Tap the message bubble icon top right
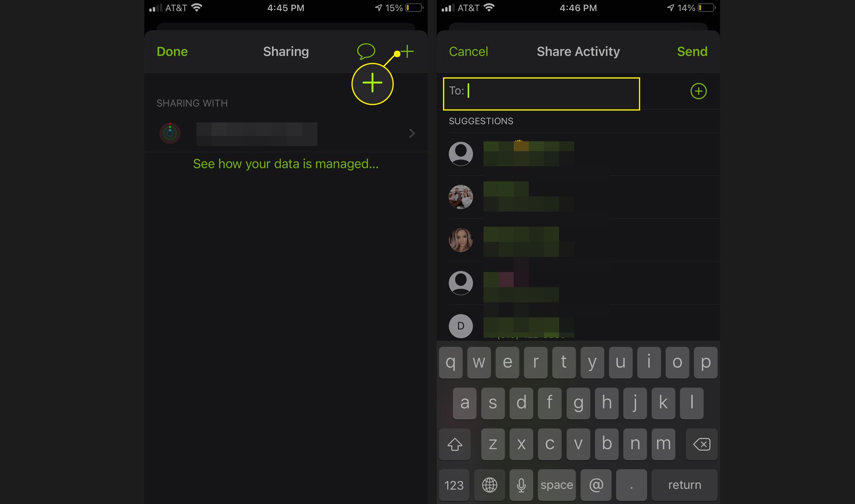 [367, 50]
